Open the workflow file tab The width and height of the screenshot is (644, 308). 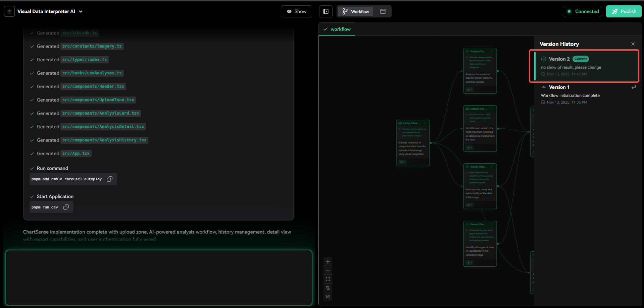pos(337,29)
